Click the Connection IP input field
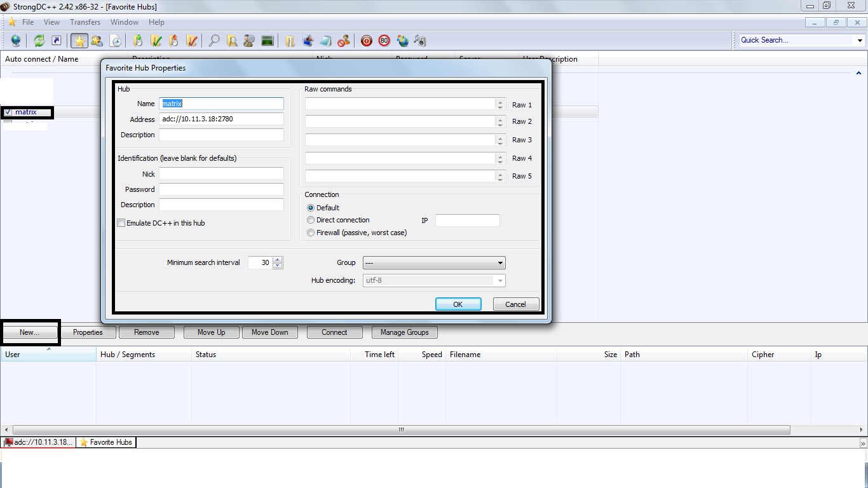The image size is (868, 488). (x=468, y=220)
